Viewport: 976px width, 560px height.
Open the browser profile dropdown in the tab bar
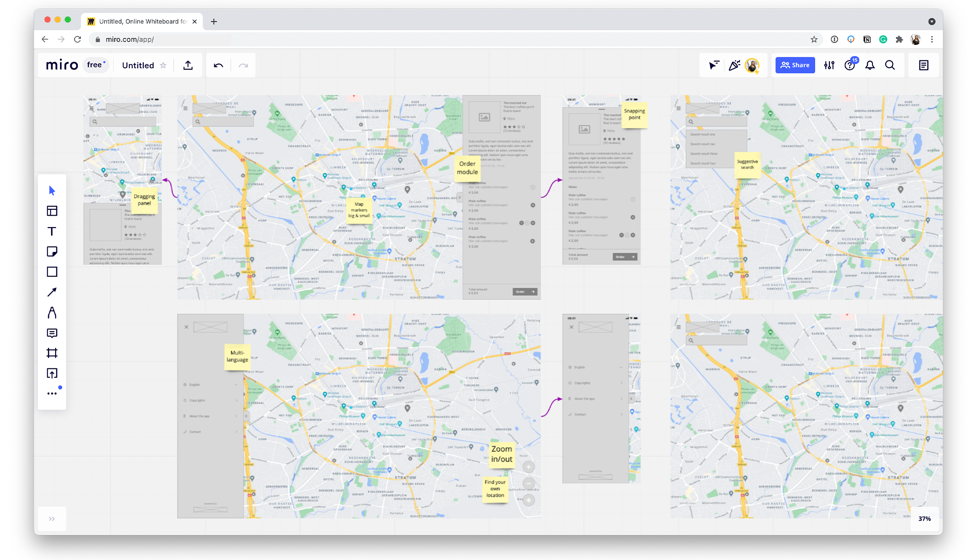pyautogui.click(x=932, y=21)
